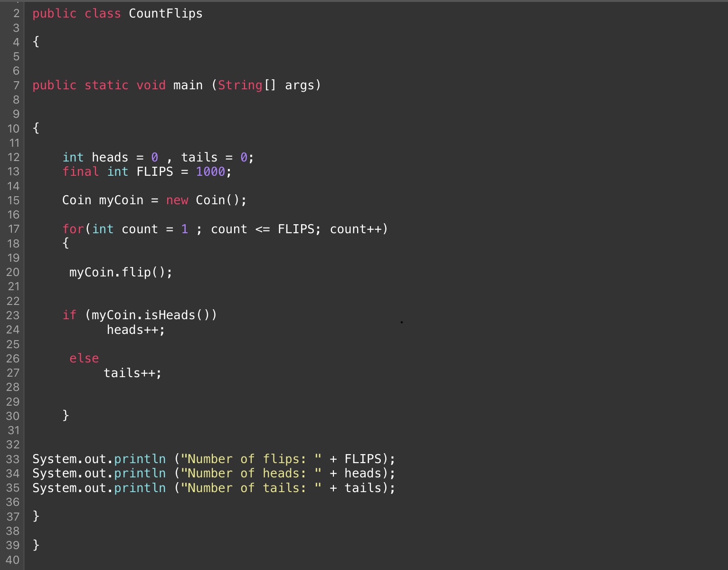Click the if keyword on line 23
Image resolution: width=728 pixels, height=570 pixels.
coord(69,315)
